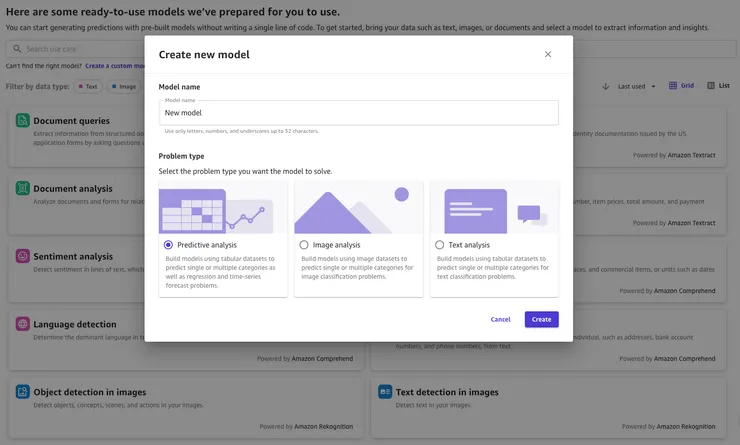Click the Document analysis icon
740x445 pixels.
pyautogui.click(x=22, y=188)
